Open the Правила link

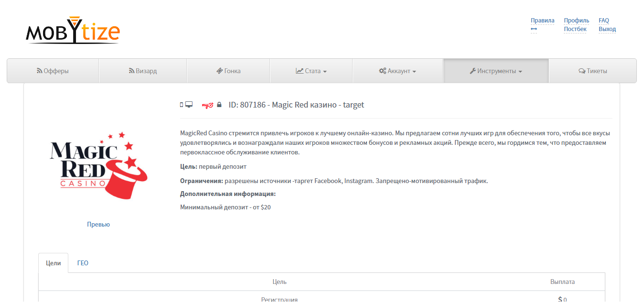coord(542,21)
